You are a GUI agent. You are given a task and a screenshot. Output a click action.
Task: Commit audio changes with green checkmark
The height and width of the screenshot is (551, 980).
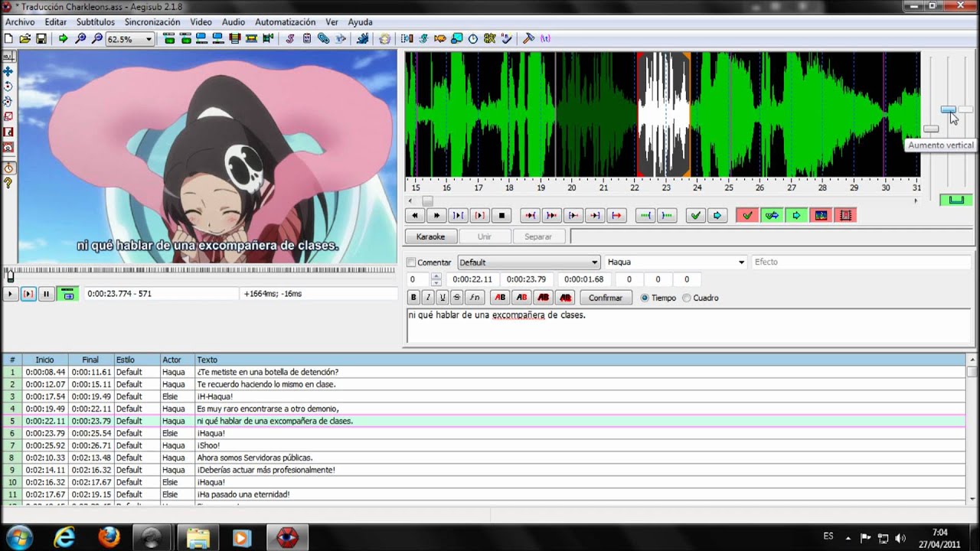695,216
